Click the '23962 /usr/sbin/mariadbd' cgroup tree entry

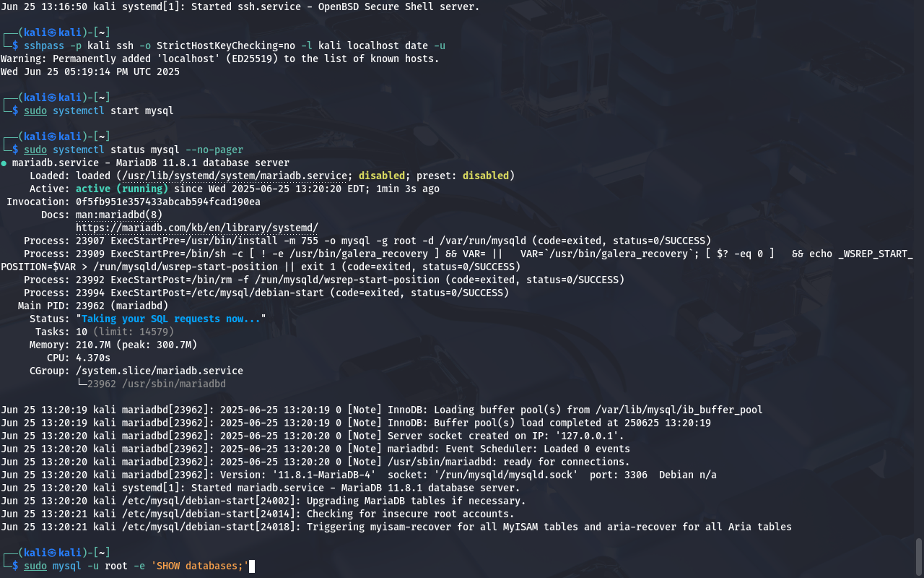(x=157, y=384)
